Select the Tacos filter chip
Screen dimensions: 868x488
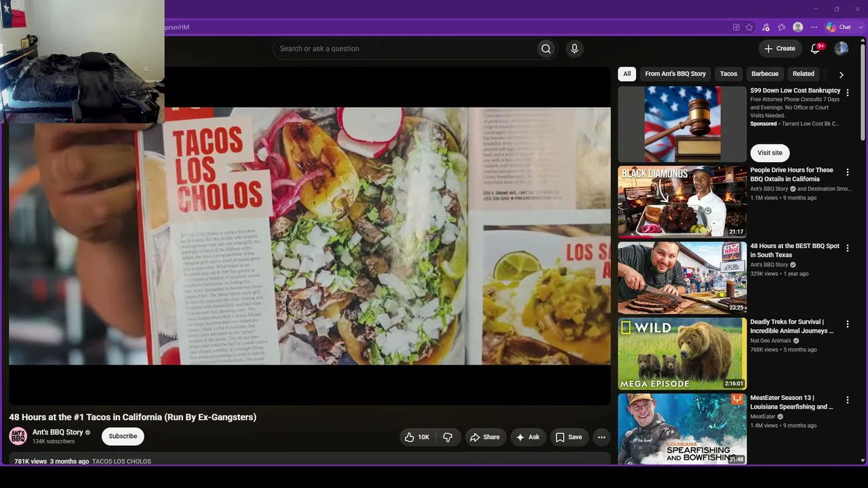(x=728, y=74)
